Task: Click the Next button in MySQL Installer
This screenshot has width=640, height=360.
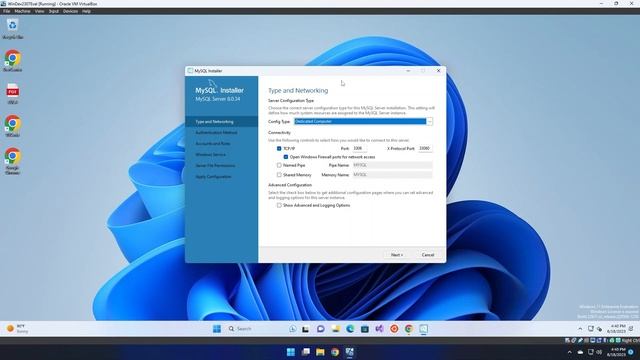Action: pyautogui.click(x=397, y=255)
